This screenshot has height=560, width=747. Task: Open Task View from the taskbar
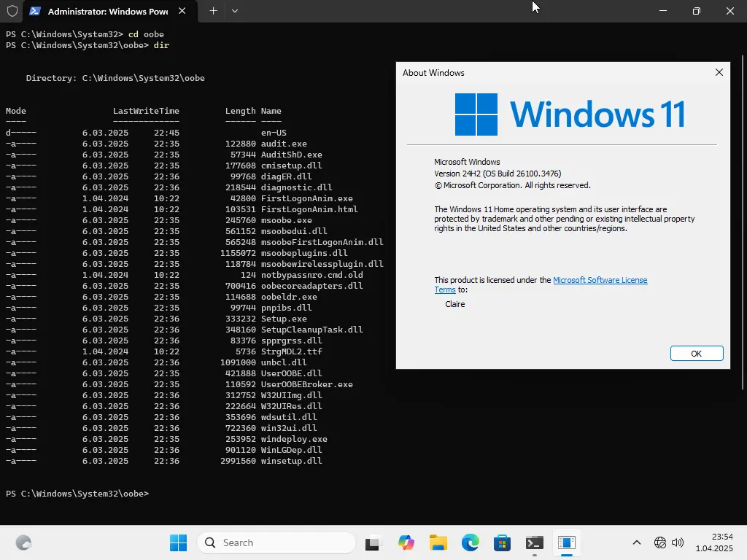tap(374, 542)
